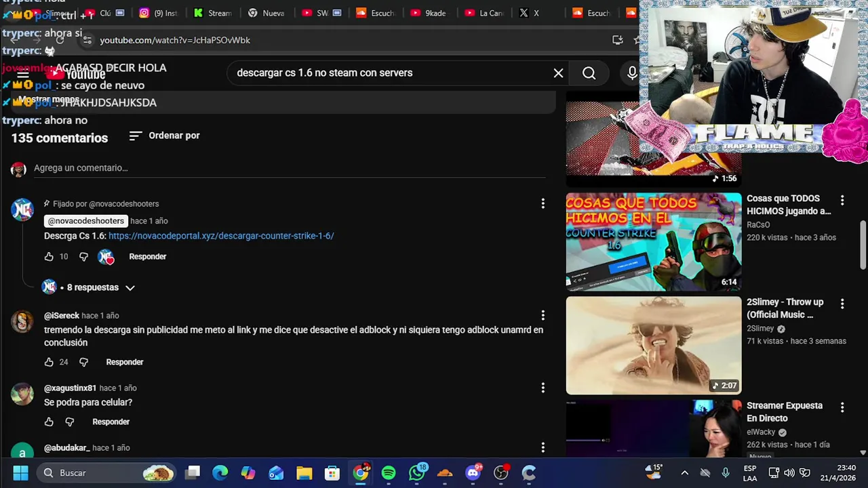The height and width of the screenshot is (488, 868).
Task: Show hidden icons tray chevron
Action: 684,472
